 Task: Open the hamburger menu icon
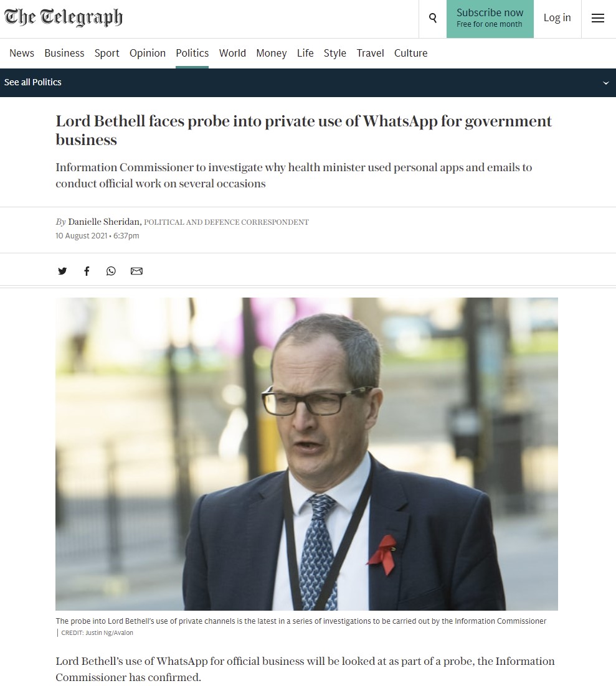pyautogui.click(x=597, y=18)
